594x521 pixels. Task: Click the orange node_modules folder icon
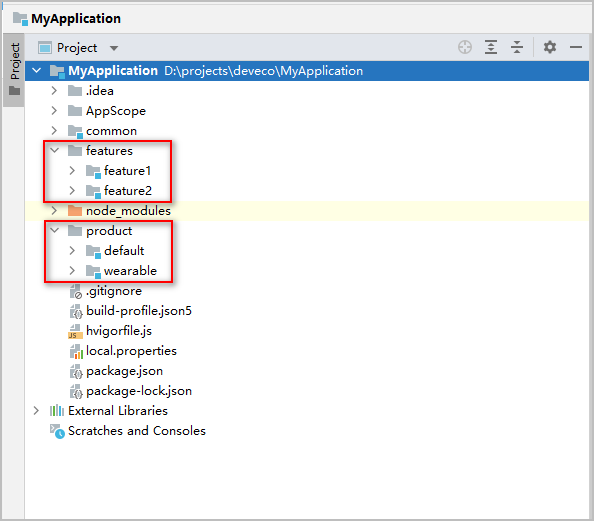[75, 211]
